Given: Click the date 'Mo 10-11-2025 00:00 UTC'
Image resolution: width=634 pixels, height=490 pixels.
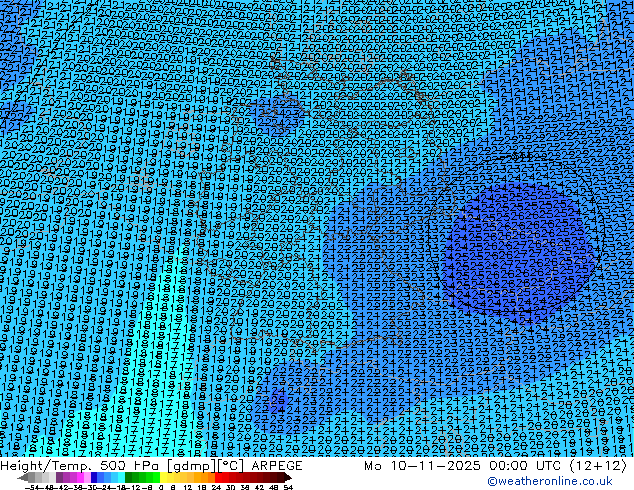Looking at the screenshot, I should pos(464,466).
